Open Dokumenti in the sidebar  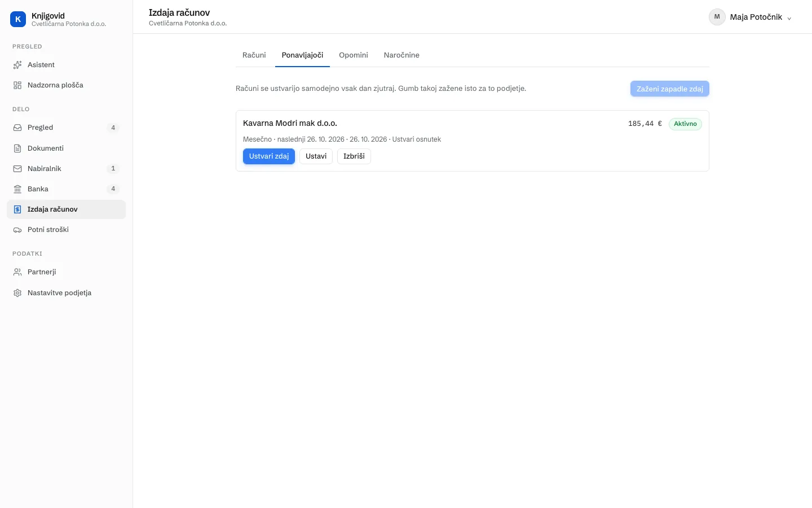[67, 148]
